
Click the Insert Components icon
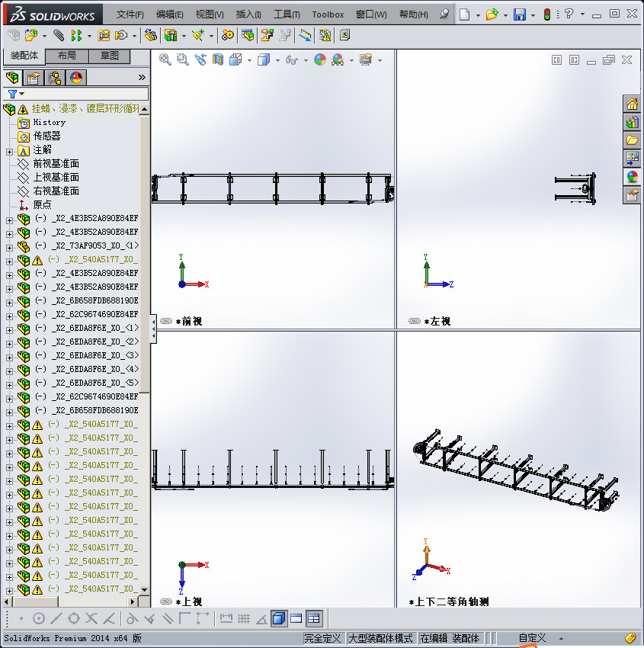point(31,35)
